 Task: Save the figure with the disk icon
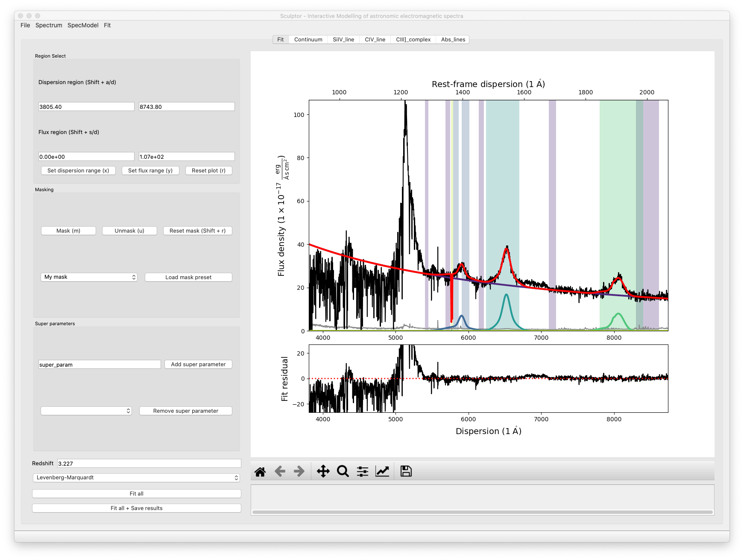coord(406,472)
